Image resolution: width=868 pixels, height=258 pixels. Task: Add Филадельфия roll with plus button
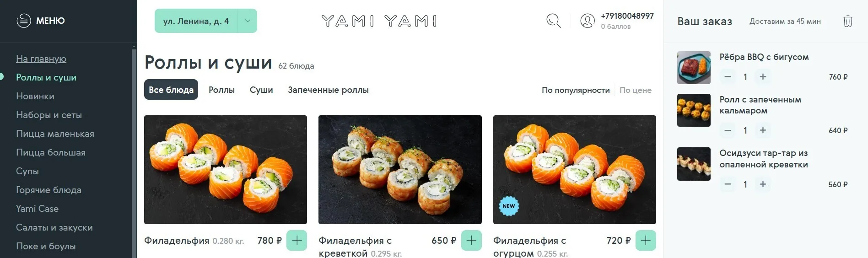[x=297, y=241]
